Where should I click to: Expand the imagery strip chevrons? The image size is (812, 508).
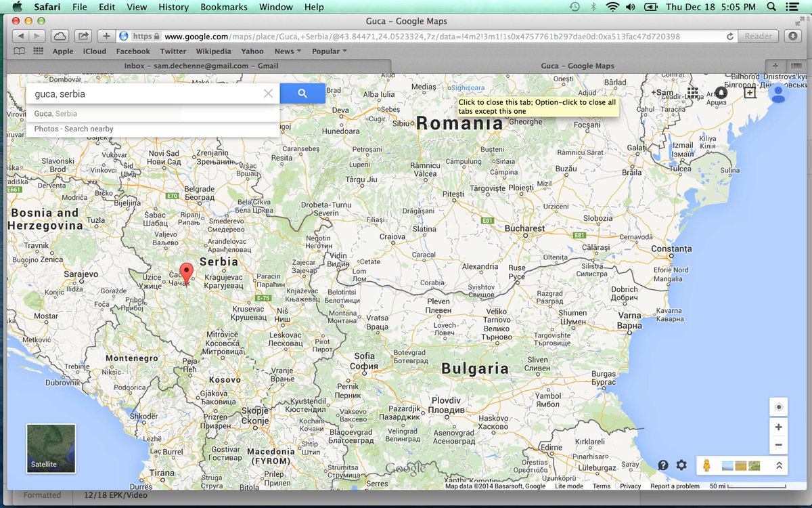point(778,465)
